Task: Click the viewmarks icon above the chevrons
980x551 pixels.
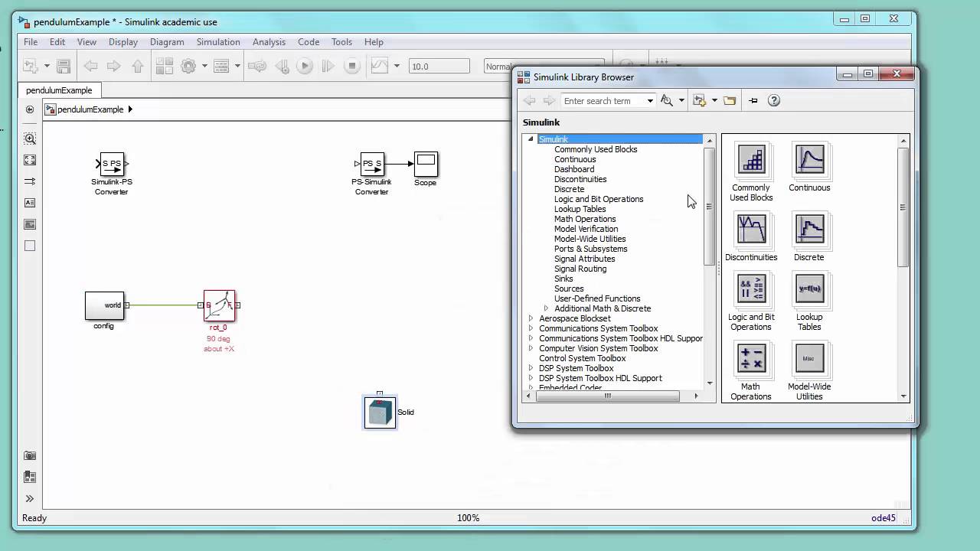Action: [x=30, y=477]
